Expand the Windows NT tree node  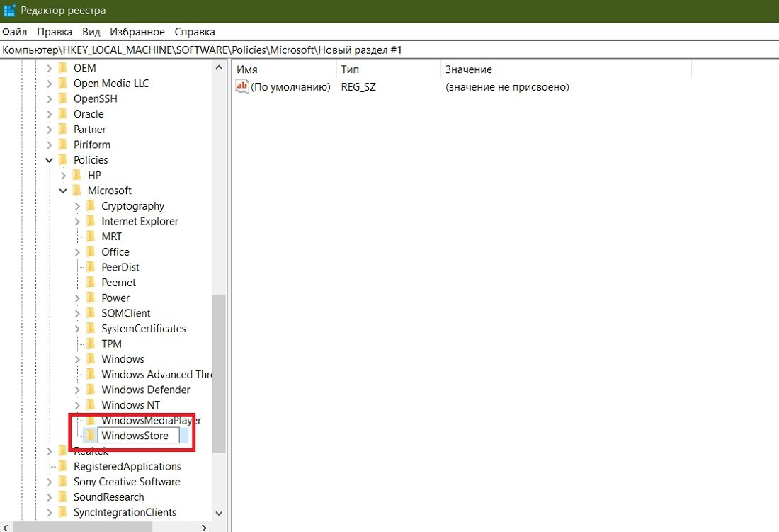(77, 404)
